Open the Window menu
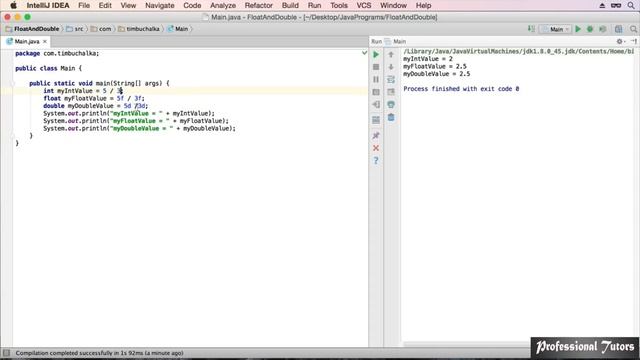This screenshot has height=360, width=640. click(x=393, y=5)
